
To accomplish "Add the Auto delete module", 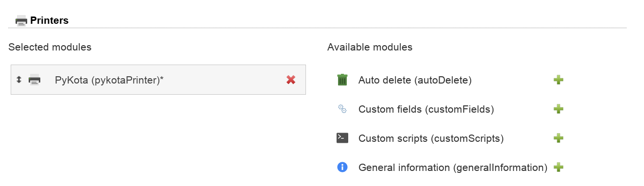I will click(x=559, y=80).
